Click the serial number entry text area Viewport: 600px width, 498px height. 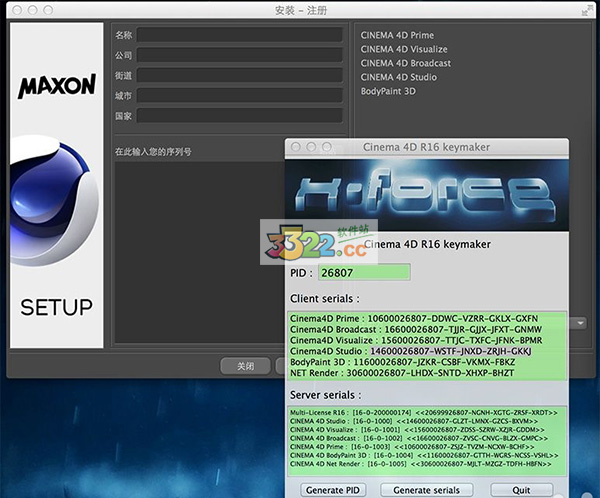point(200,252)
